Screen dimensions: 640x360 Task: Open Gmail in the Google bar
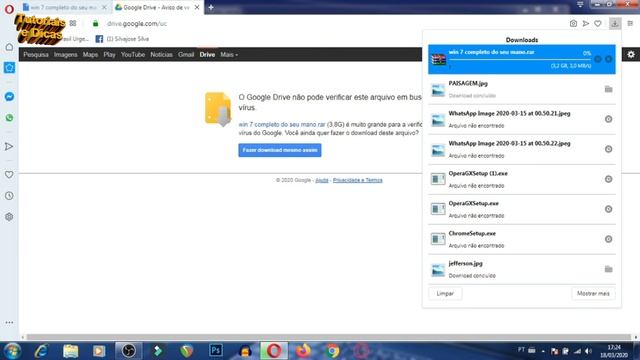click(x=186, y=54)
